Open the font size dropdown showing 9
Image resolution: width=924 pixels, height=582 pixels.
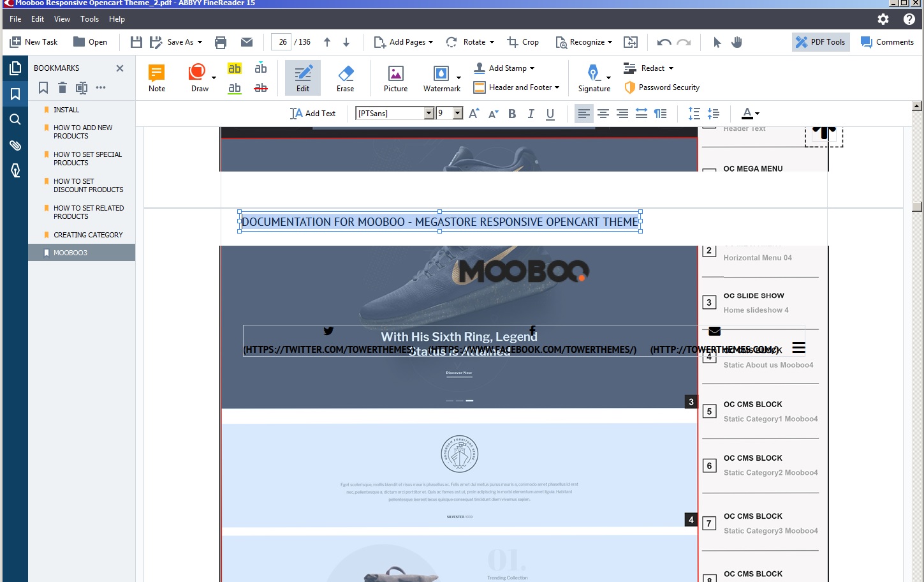458,114
